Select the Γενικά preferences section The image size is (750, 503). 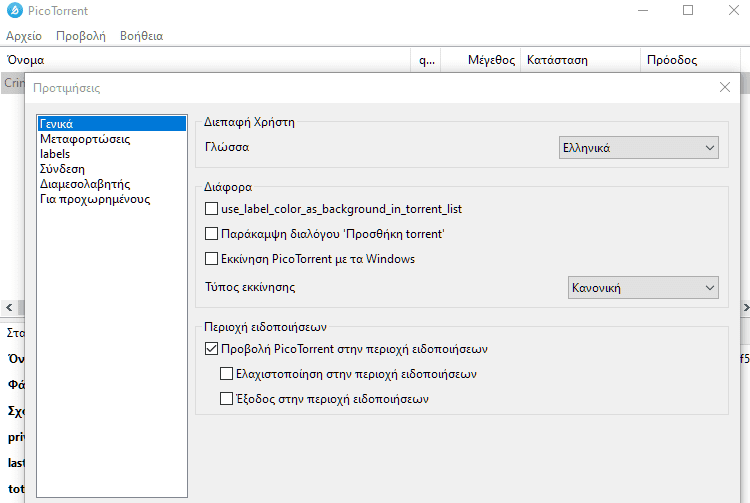tap(112, 124)
